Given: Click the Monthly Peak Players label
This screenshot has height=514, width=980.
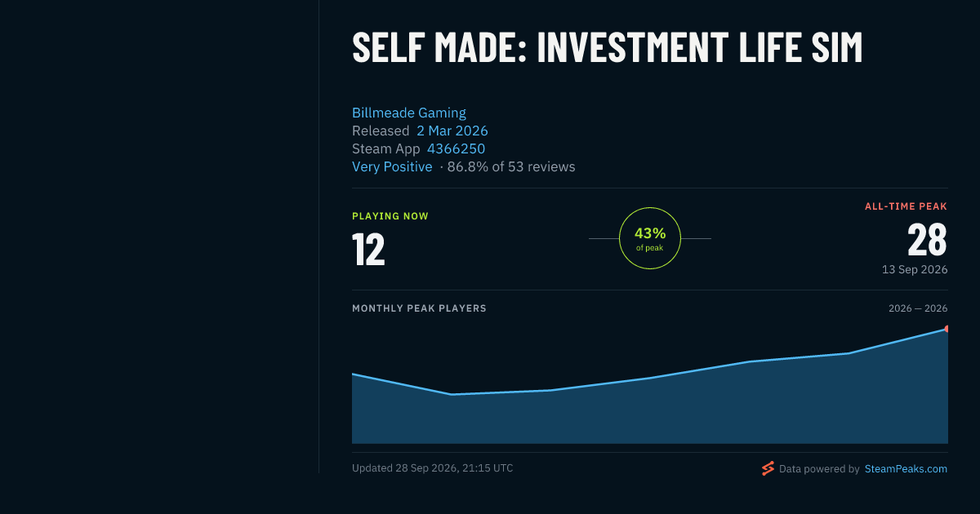Looking at the screenshot, I should (x=419, y=308).
